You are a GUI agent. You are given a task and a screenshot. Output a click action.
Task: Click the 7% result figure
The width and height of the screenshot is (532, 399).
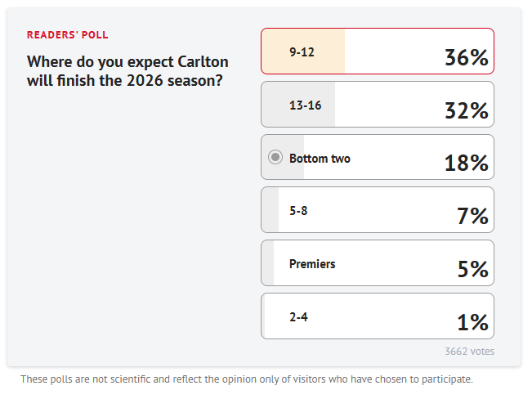point(472,217)
